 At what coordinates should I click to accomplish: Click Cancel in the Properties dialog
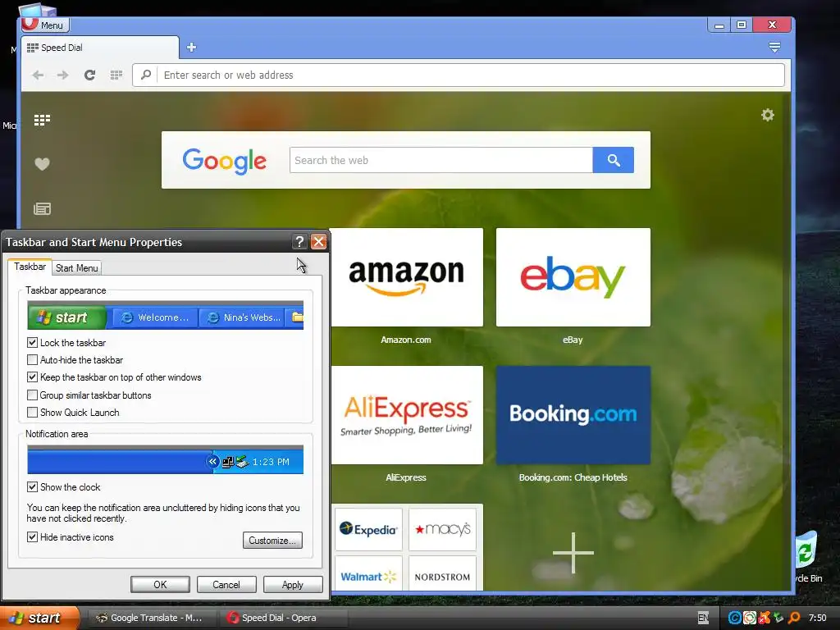226,584
